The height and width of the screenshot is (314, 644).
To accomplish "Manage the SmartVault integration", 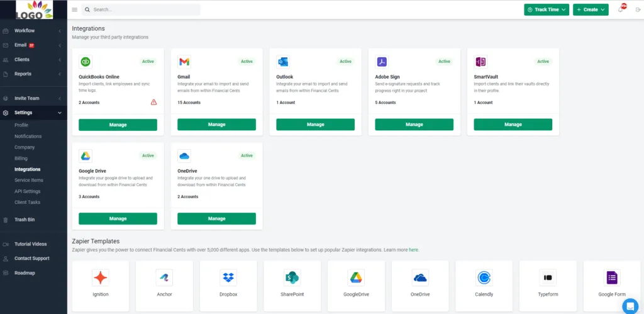I will (513, 125).
